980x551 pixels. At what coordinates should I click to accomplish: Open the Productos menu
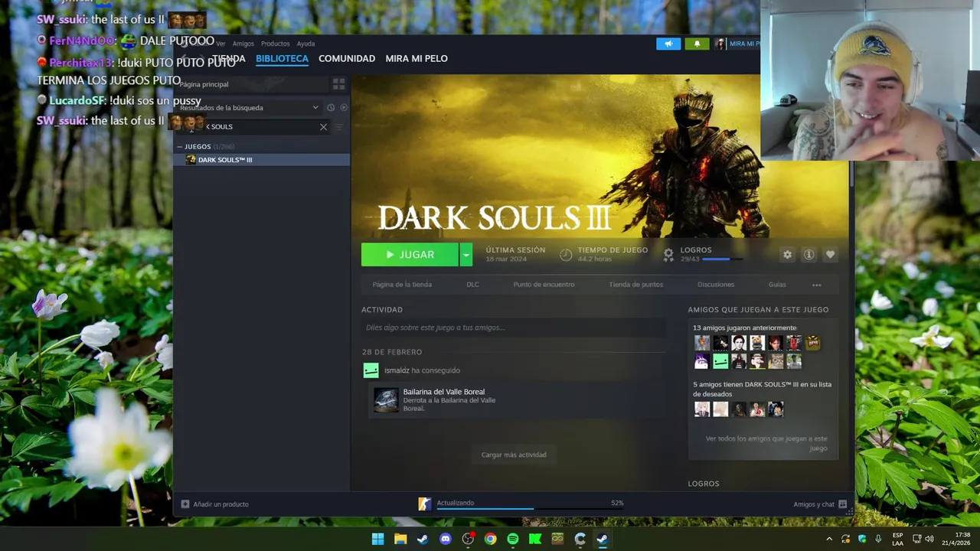click(x=276, y=44)
